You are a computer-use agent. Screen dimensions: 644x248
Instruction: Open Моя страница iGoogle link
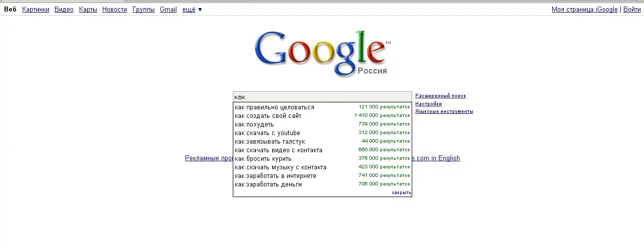584,10
